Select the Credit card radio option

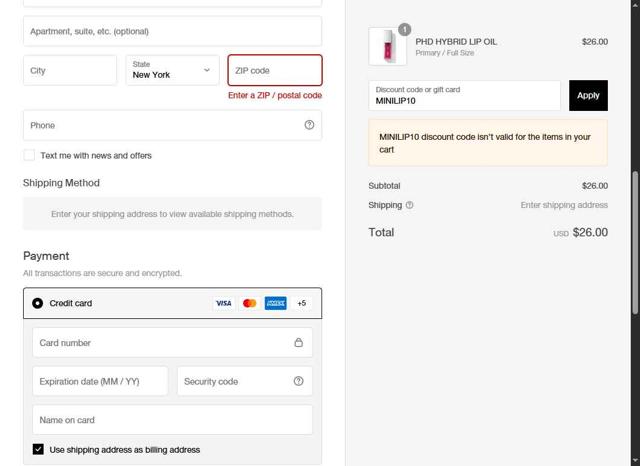coord(38,303)
